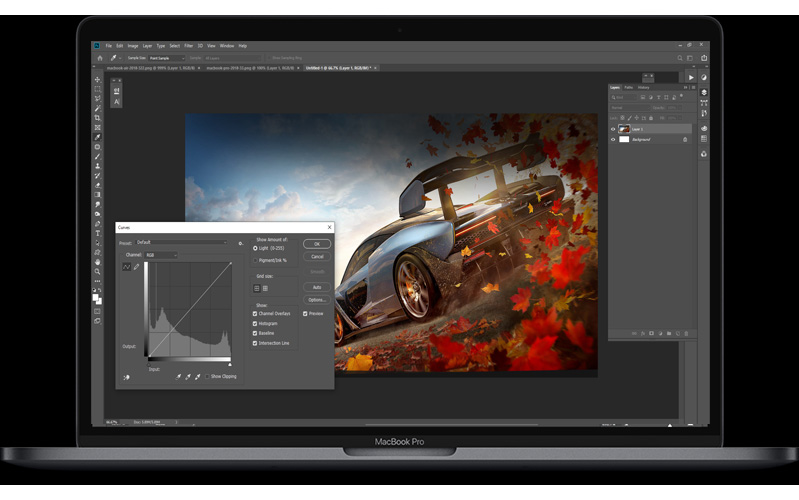Viewport: 799px width, 500px height.
Task: Open the Filter menu
Action: pos(189,46)
